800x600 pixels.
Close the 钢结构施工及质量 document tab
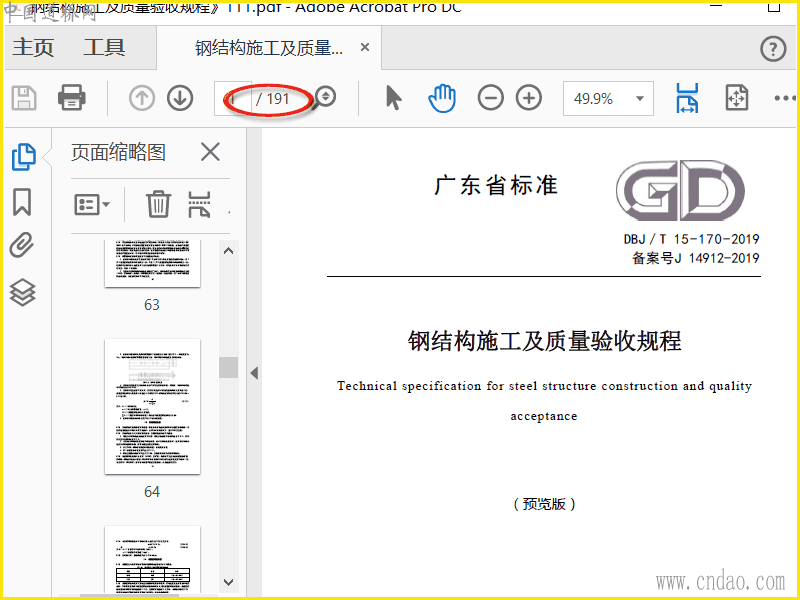[x=365, y=47]
